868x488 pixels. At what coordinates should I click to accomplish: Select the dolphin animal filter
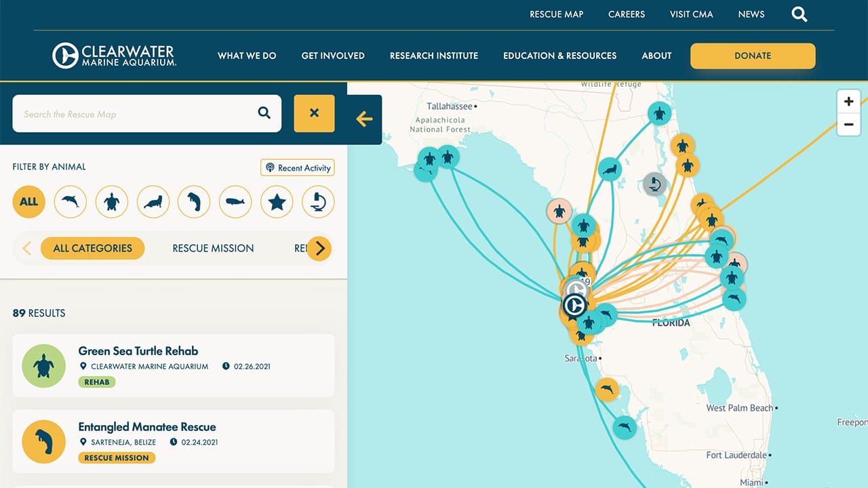[70, 202]
